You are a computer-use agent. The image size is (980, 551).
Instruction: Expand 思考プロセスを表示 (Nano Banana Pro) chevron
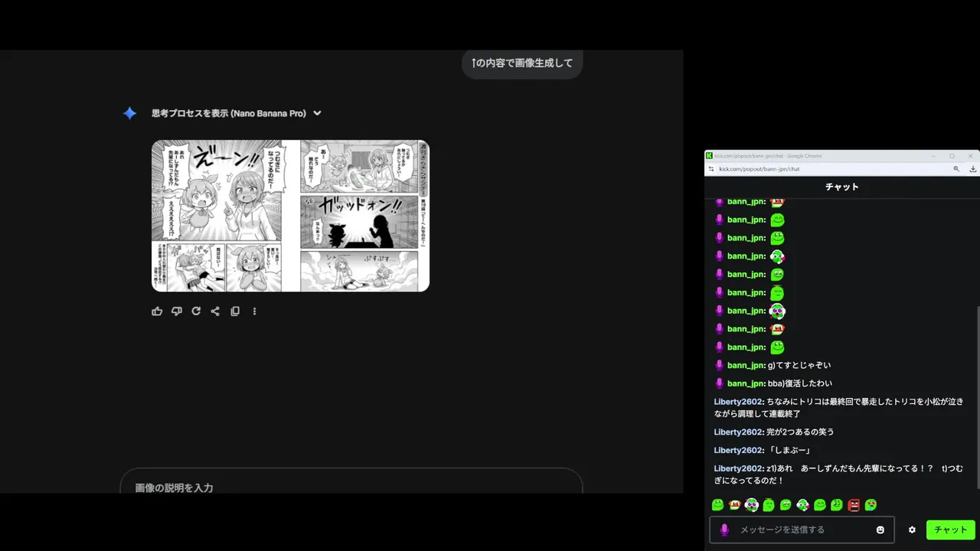pos(317,113)
